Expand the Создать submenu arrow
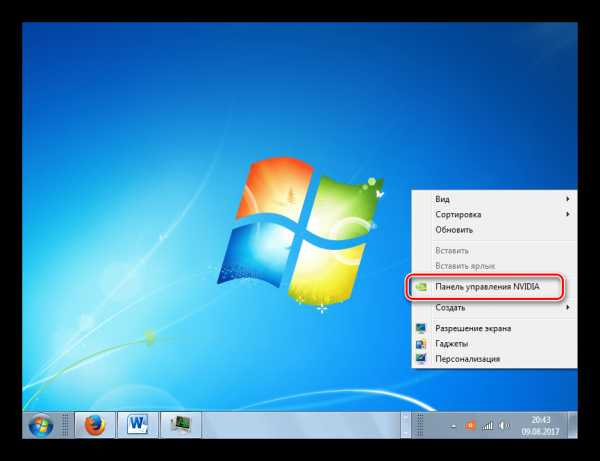Image resolution: width=600 pixels, height=461 pixels. pyautogui.click(x=567, y=307)
